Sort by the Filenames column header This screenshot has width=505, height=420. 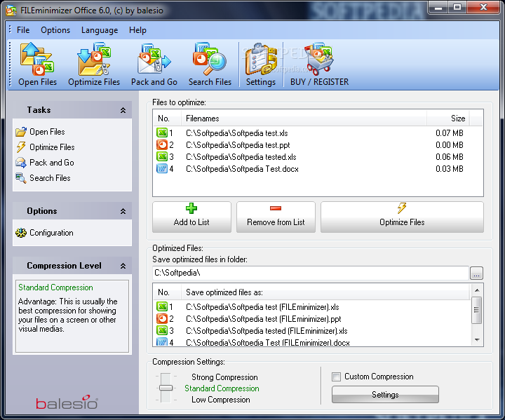point(304,118)
